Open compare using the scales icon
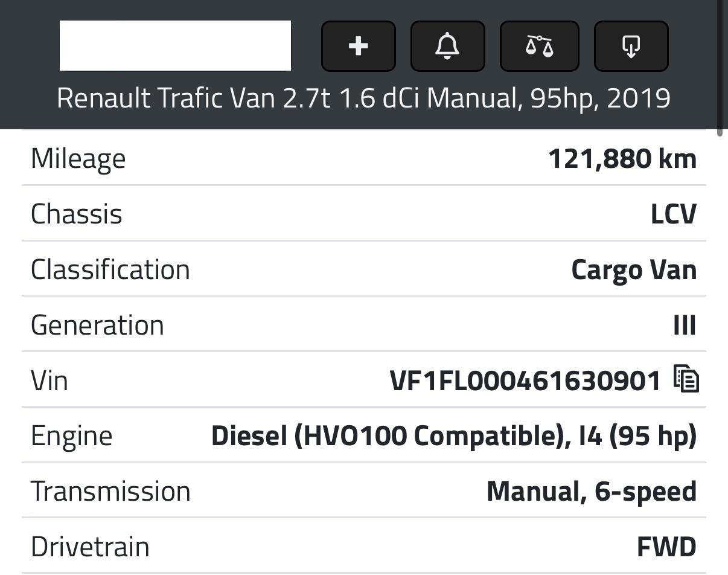Image resolution: width=728 pixels, height=575 pixels. click(539, 46)
